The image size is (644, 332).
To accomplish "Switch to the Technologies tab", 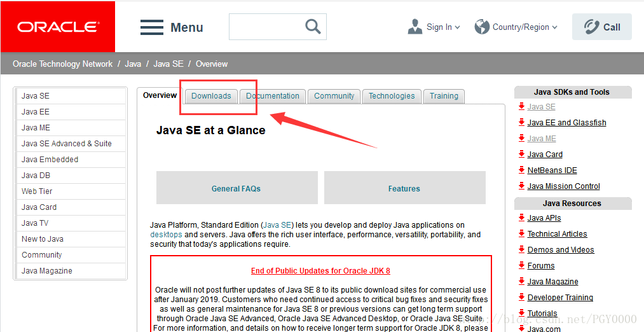I will coord(392,96).
